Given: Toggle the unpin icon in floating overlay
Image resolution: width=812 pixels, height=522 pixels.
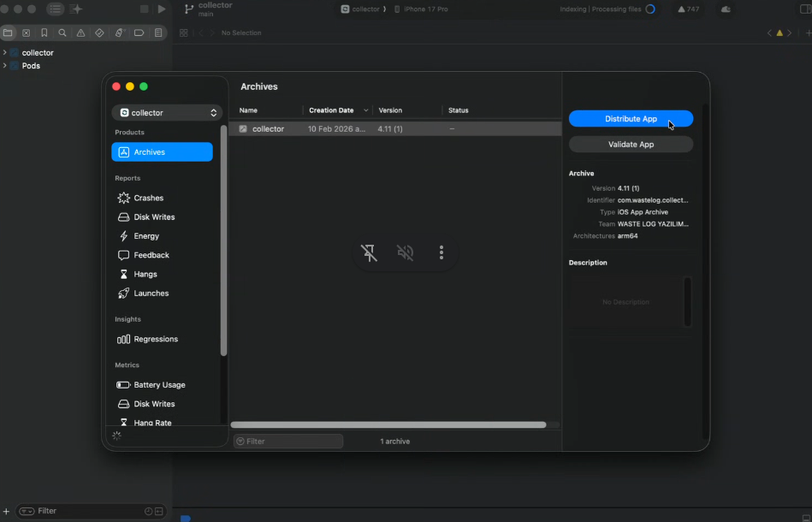Looking at the screenshot, I should click(x=369, y=252).
